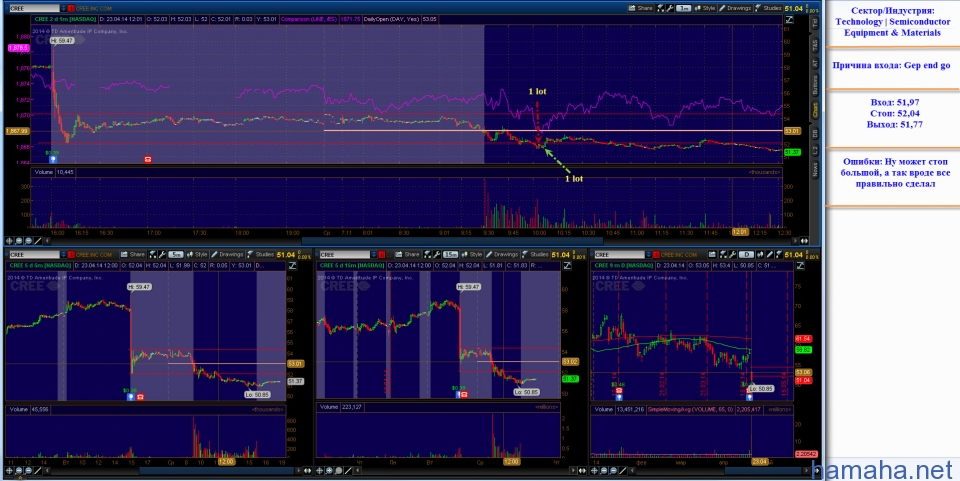The height and width of the screenshot is (481, 960).
Task: Open Studies menu in the 15m chart
Action: click(535, 255)
